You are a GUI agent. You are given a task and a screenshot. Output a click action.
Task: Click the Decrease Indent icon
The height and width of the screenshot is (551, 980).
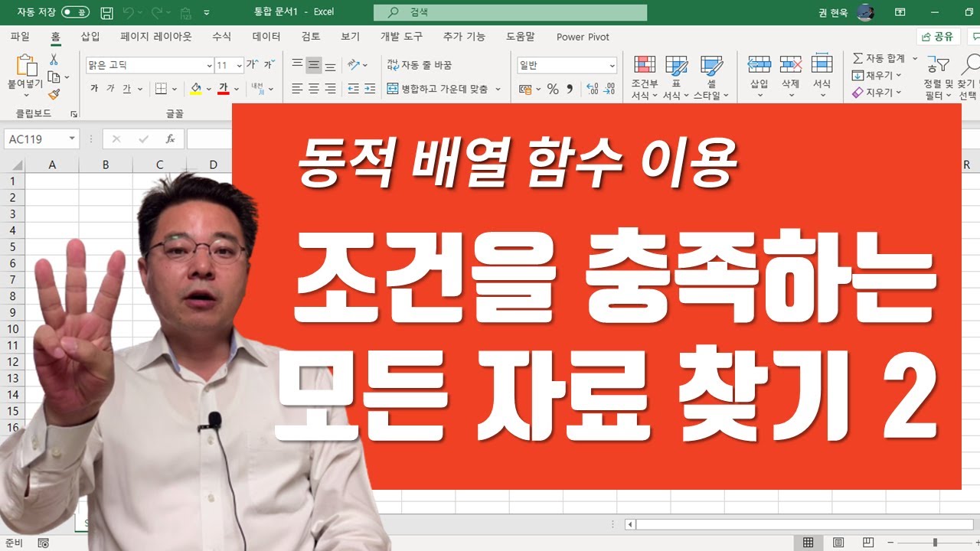pos(353,89)
